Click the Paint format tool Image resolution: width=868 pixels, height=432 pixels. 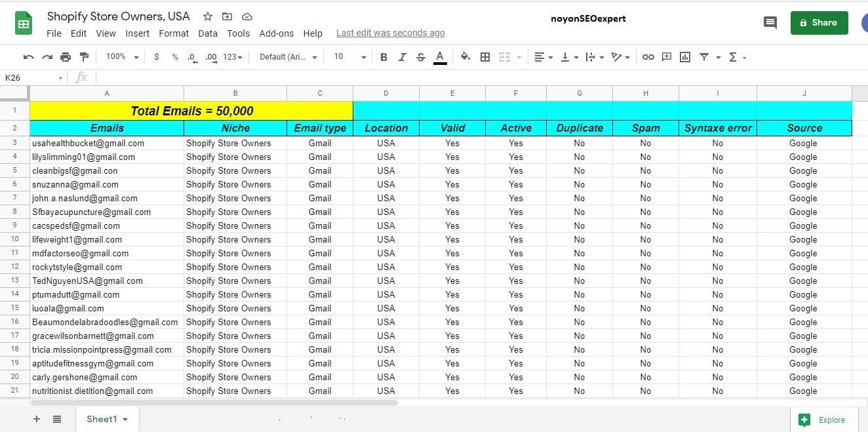pyautogui.click(x=84, y=57)
